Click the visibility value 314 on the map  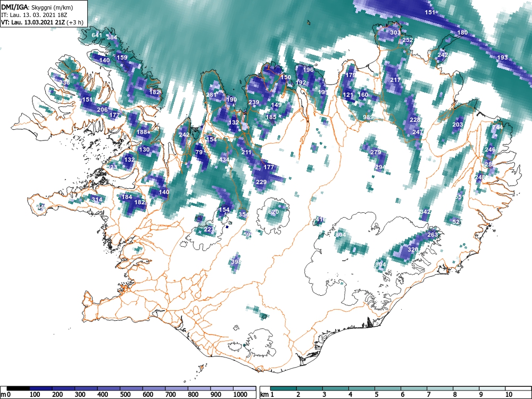(97, 199)
